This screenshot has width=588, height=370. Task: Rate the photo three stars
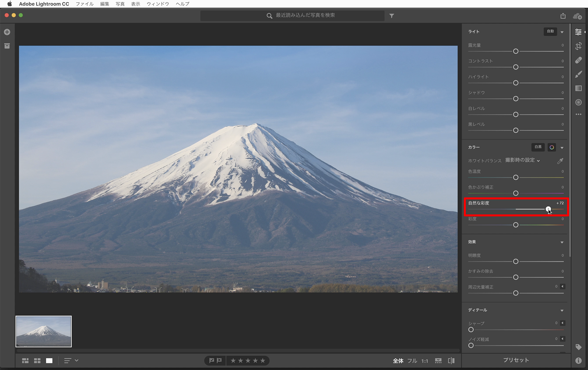[248, 361]
